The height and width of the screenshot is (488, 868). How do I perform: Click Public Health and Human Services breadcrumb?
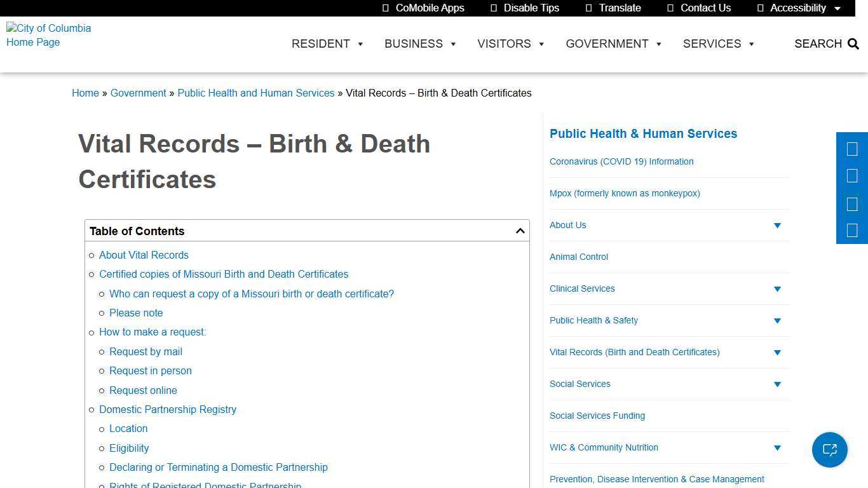click(x=256, y=93)
